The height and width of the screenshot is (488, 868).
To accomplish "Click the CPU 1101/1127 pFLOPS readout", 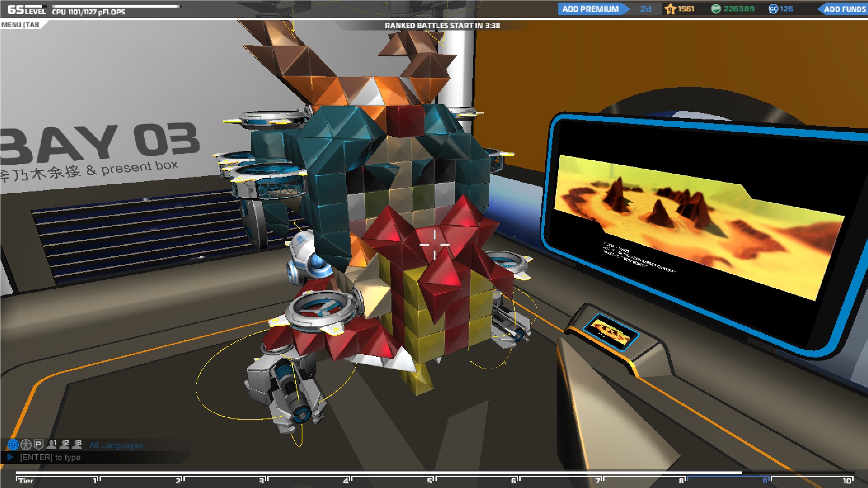I will coord(89,12).
